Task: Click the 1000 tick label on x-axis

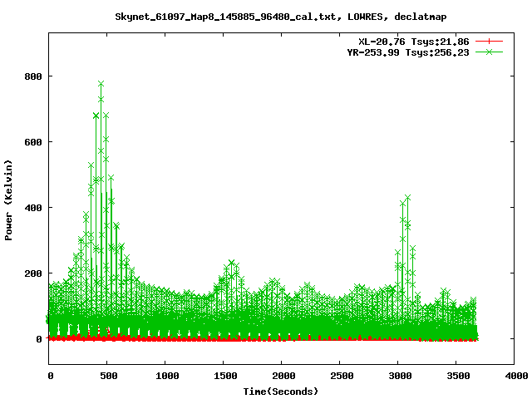Action: click(165, 376)
